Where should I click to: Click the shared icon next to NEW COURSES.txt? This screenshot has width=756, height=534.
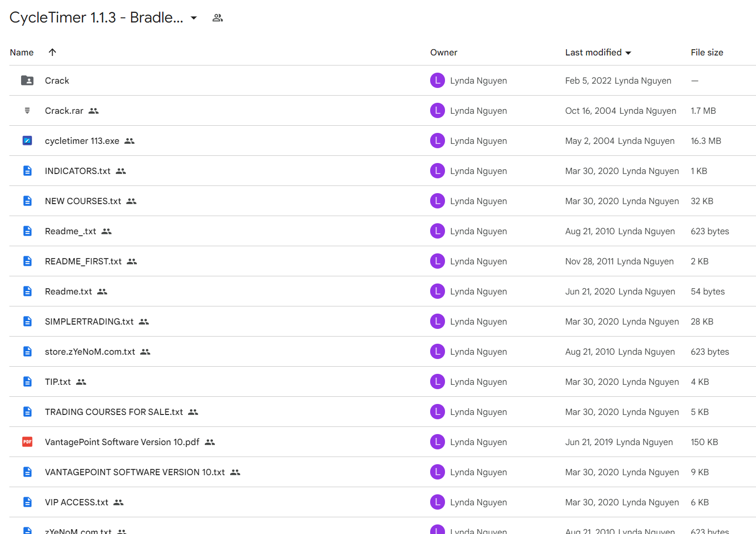point(132,201)
